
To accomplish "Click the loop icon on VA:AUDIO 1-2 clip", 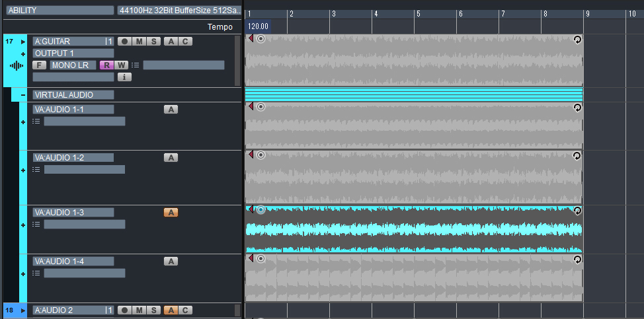I will coord(577,156).
